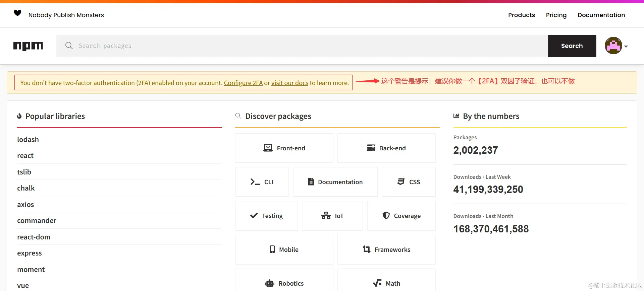Browse Robotics packages
The width and height of the screenshot is (644, 291).
point(284,281)
